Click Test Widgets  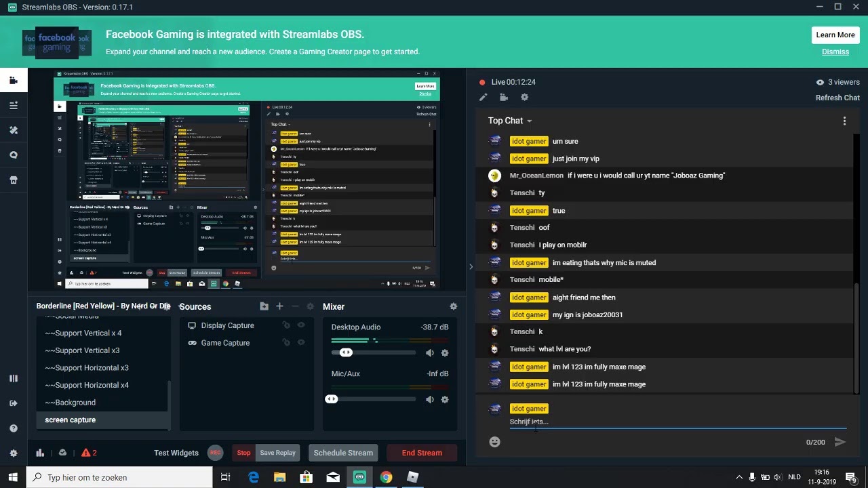[x=176, y=453]
